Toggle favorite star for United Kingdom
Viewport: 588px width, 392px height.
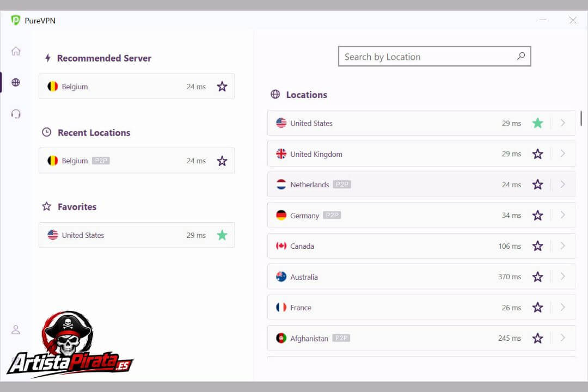click(x=538, y=154)
